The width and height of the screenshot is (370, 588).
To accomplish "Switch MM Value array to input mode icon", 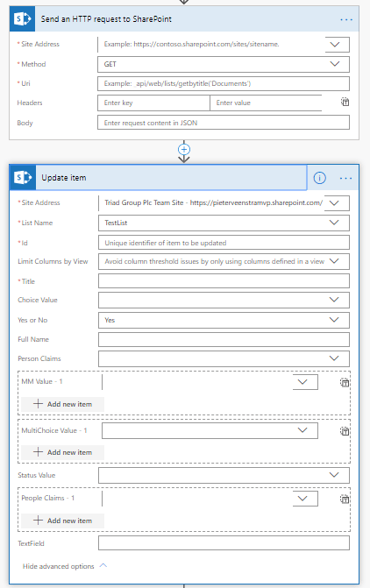I will click(x=345, y=382).
